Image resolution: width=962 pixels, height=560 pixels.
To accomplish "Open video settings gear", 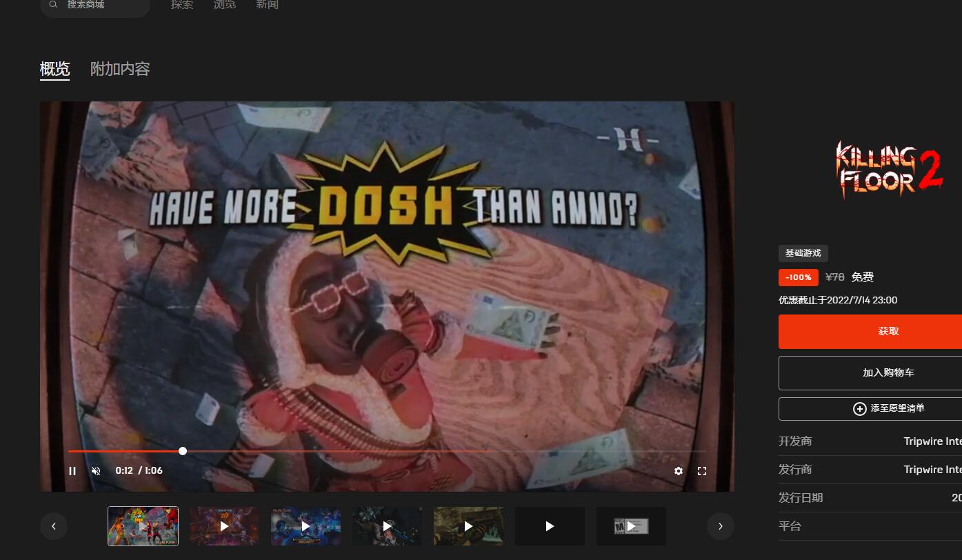I will click(x=679, y=471).
